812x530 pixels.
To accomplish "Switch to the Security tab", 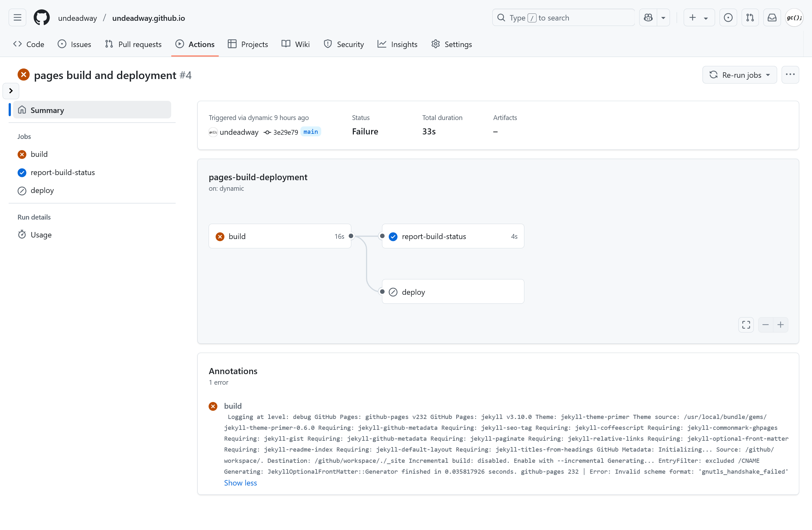I will click(x=344, y=44).
